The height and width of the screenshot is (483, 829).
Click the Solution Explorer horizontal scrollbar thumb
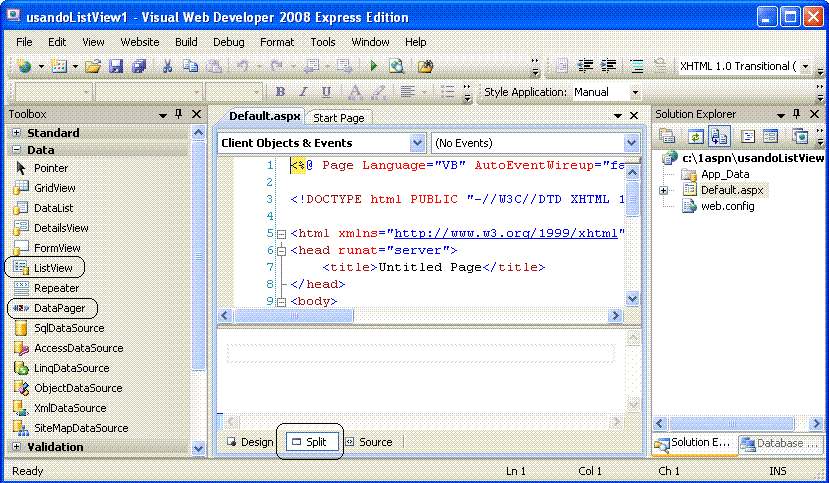(x=732, y=423)
